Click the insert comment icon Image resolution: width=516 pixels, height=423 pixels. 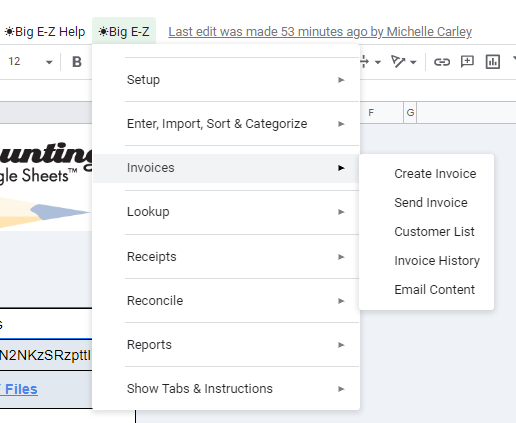click(x=467, y=62)
